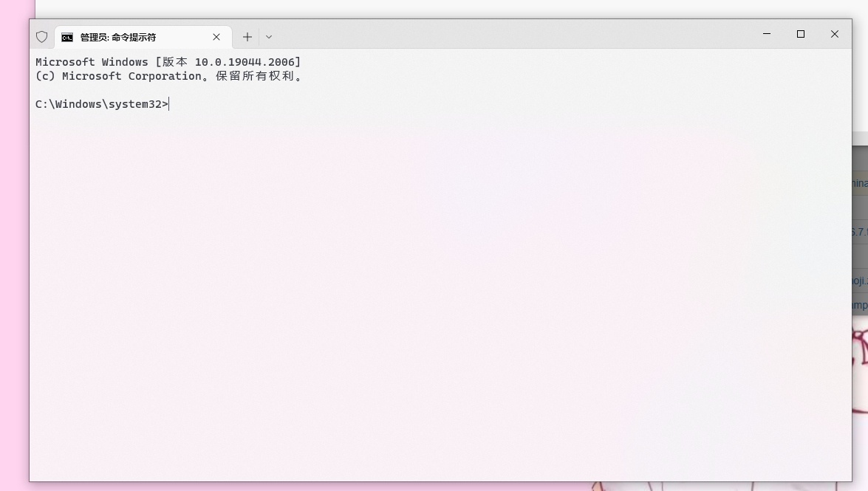The image size is (868, 491).
Task: Click the partial "oji" link in background window
Action: (860, 281)
